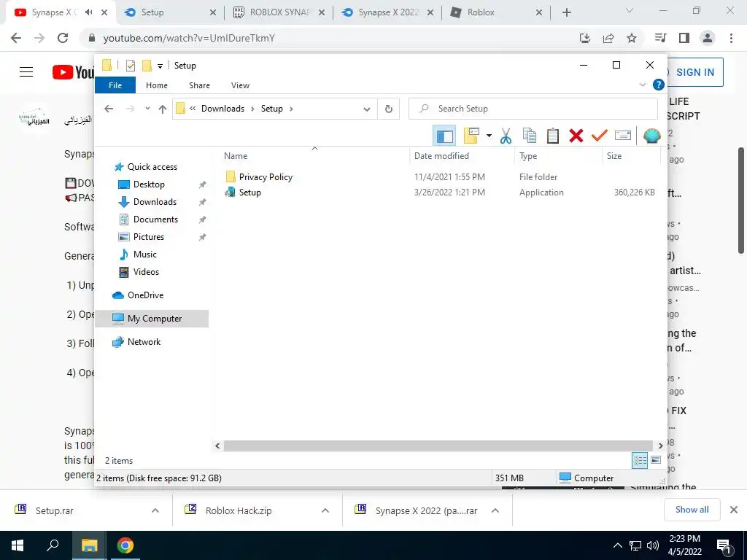
Task: Click the Paste clipboard icon in toolbar
Action: click(x=553, y=136)
